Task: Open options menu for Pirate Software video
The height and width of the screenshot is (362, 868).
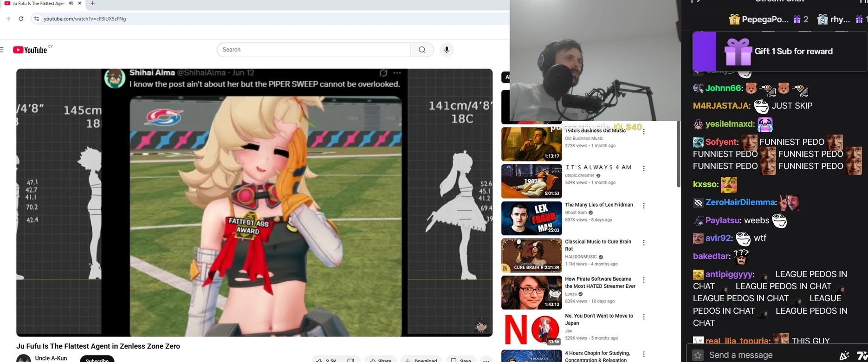Action: click(644, 280)
